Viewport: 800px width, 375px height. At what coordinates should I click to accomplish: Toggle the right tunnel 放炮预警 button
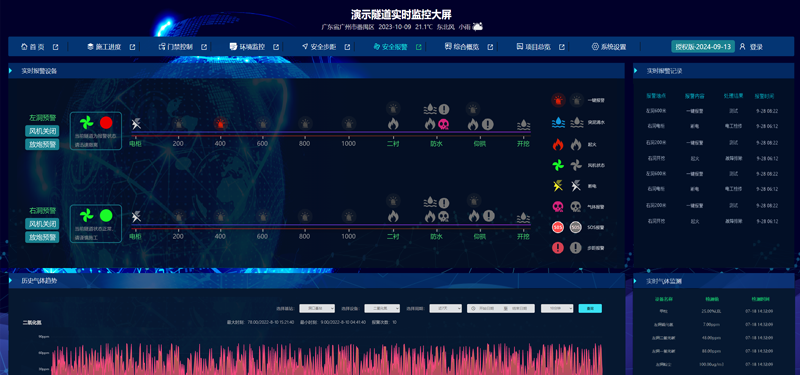42,237
